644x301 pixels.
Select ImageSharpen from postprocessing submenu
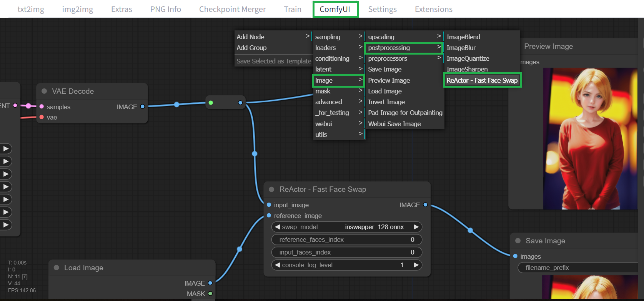[467, 69]
